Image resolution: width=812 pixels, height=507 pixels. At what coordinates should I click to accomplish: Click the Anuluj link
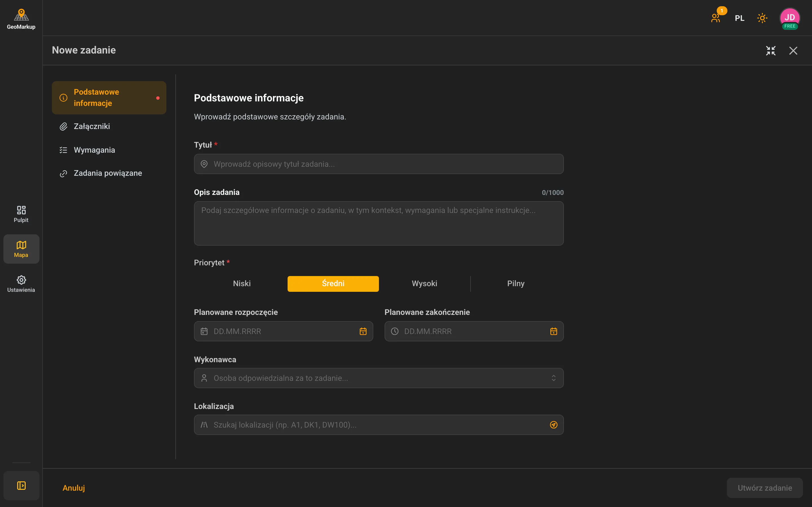pyautogui.click(x=74, y=488)
